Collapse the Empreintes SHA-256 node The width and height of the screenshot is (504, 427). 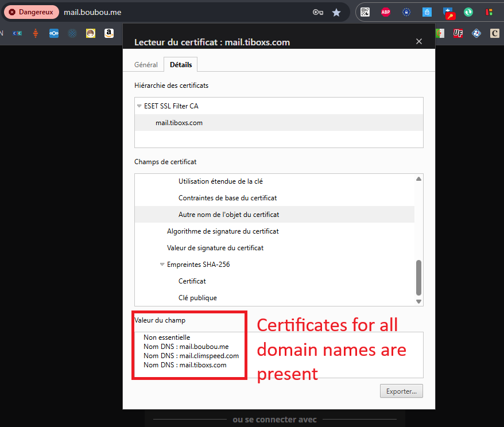tap(162, 265)
